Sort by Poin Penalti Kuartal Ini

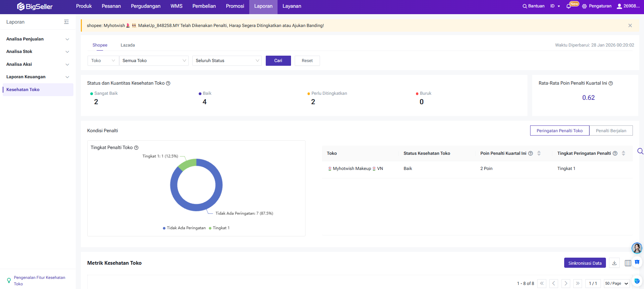(539, 153)
